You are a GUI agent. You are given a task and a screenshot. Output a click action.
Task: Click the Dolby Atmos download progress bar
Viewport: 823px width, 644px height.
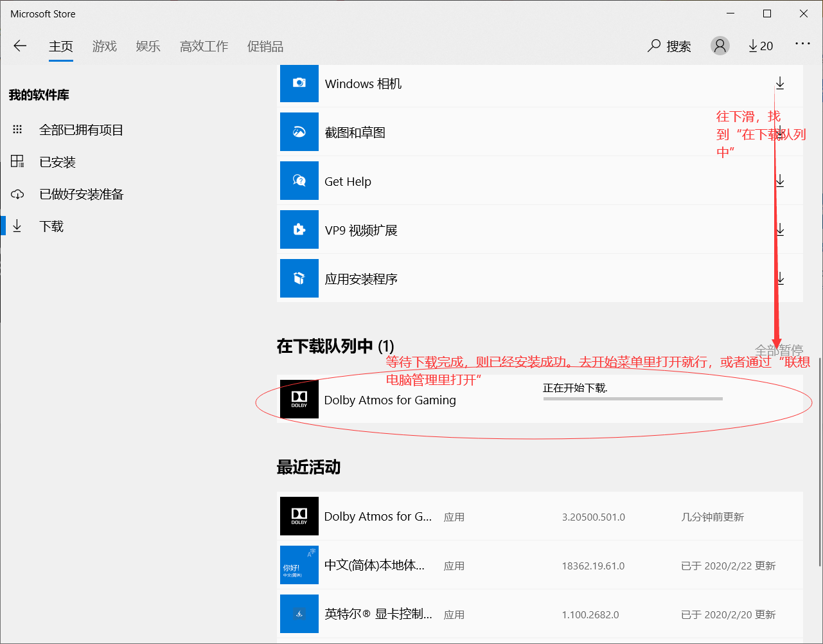pyautogui.click(x=633, y=398)
